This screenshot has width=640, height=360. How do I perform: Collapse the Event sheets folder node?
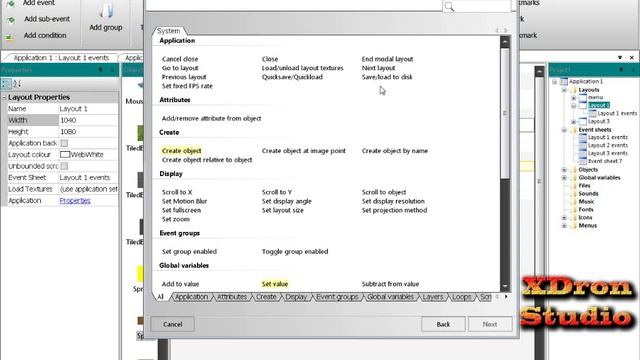(564, 130)
